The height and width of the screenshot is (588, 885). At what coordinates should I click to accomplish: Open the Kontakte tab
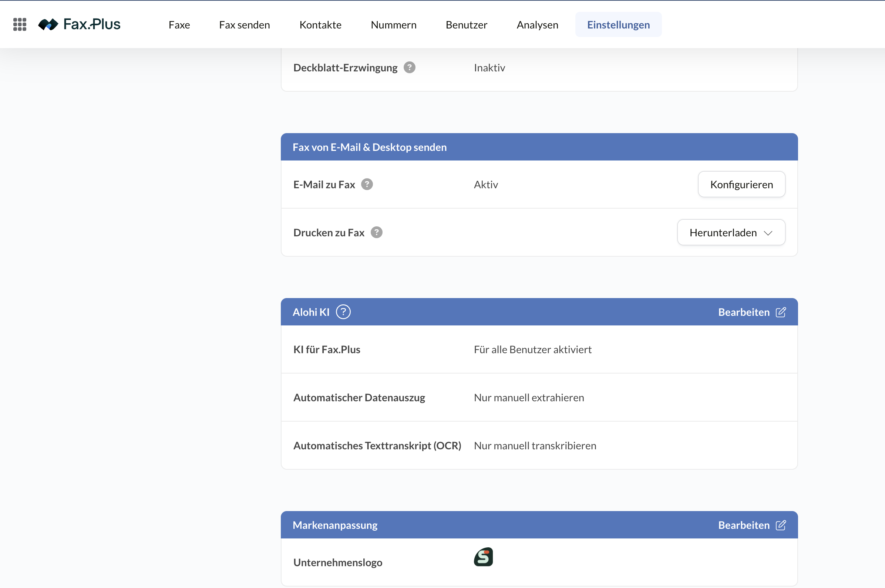320,25
